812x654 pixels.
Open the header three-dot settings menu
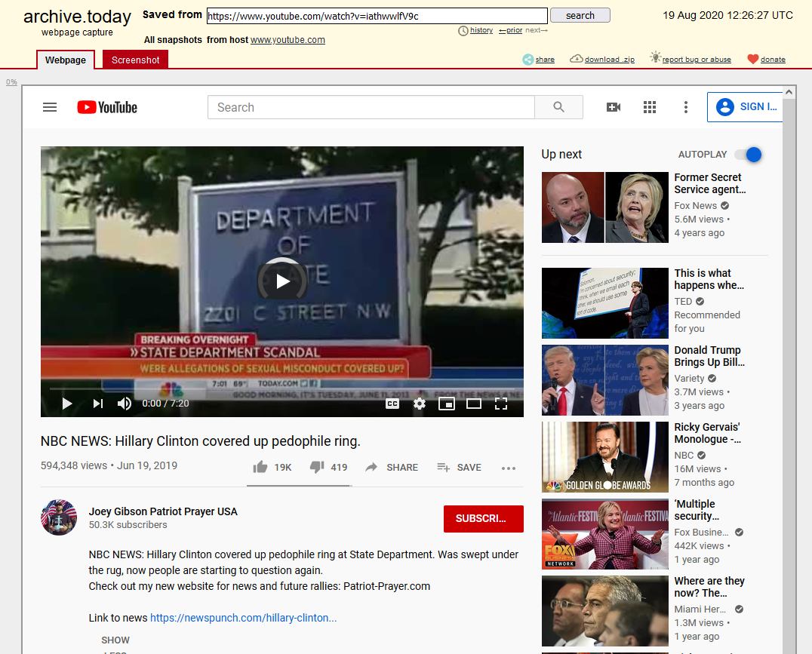tap(686, 107)
